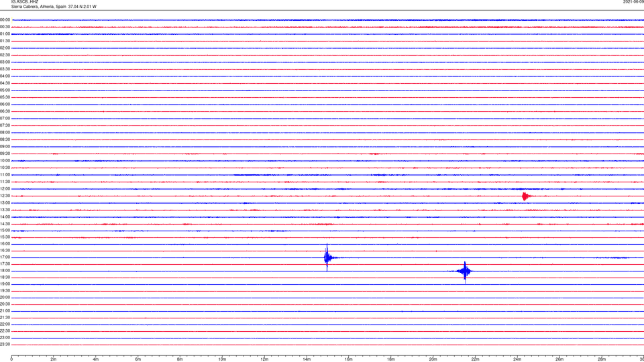Click the 07:00 time label
The width and height of the screenshot is (644, 362).
click(5, 118)
